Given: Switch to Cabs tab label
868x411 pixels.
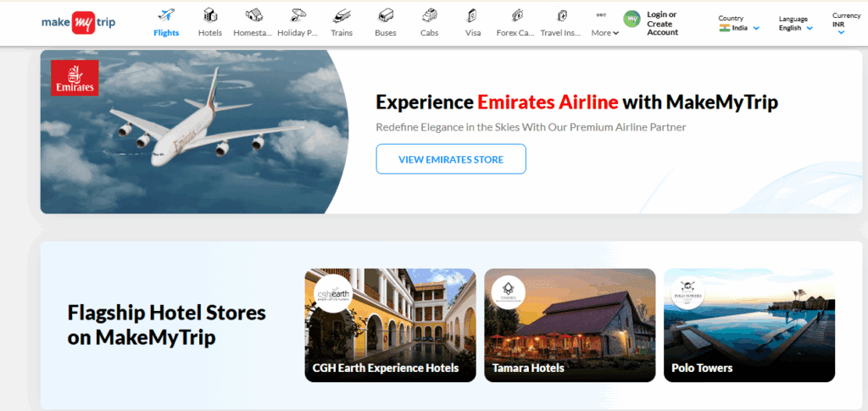Looking at the screenshot, I should coord(429,33).
